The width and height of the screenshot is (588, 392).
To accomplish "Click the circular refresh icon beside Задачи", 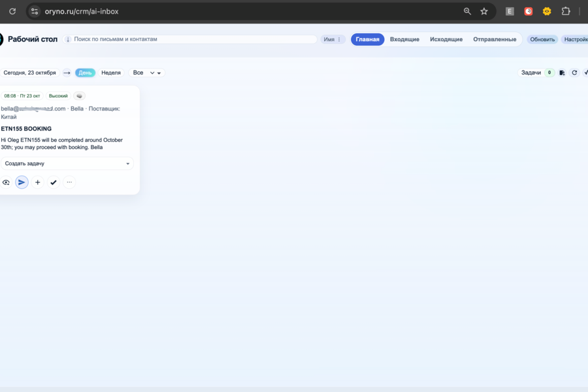I will click(574, 73).
